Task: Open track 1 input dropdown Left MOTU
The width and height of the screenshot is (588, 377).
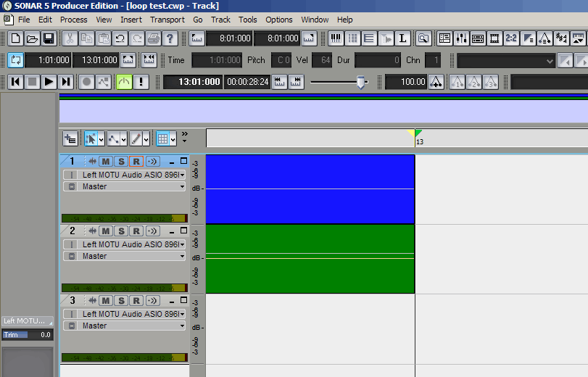Action: tap(182, 175)
